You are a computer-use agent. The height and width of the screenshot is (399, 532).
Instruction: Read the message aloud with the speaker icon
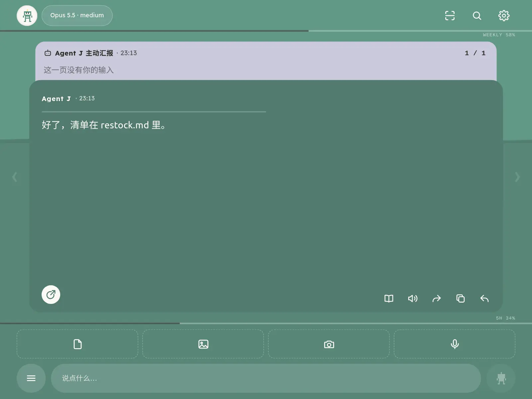coord(413,299)
